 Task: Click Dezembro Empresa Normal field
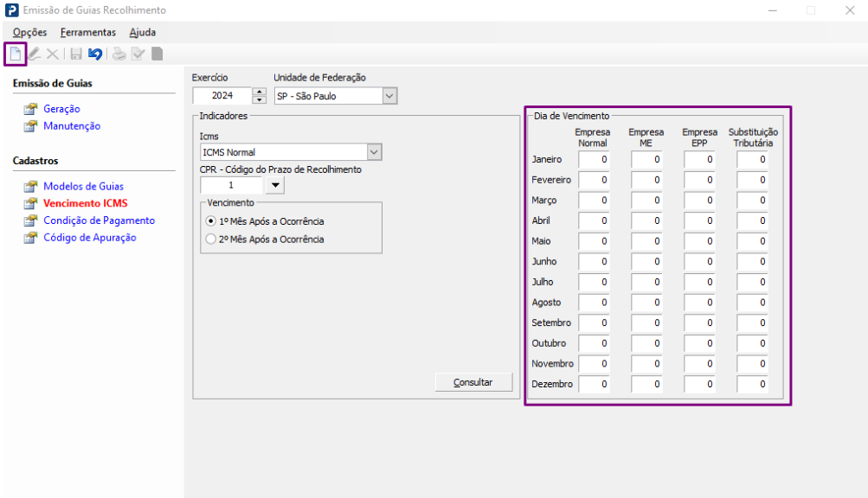[x=594, y=385]
